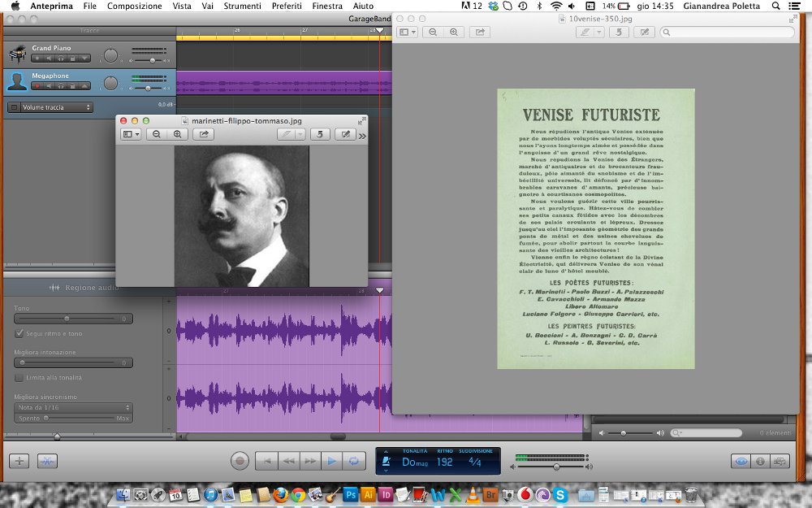Mute the Grand Piano track

coord(49,59)
